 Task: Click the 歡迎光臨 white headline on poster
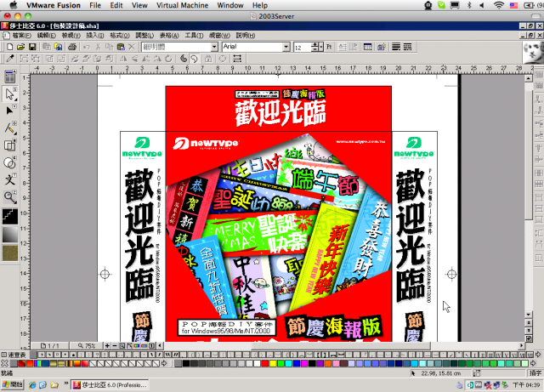[280, 112]
